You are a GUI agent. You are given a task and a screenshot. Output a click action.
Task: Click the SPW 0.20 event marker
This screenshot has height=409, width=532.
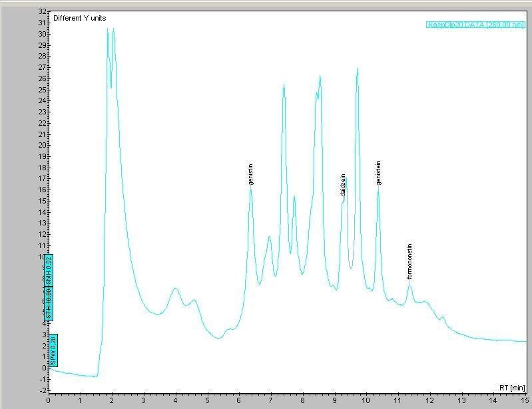click(x=53, y=350)
